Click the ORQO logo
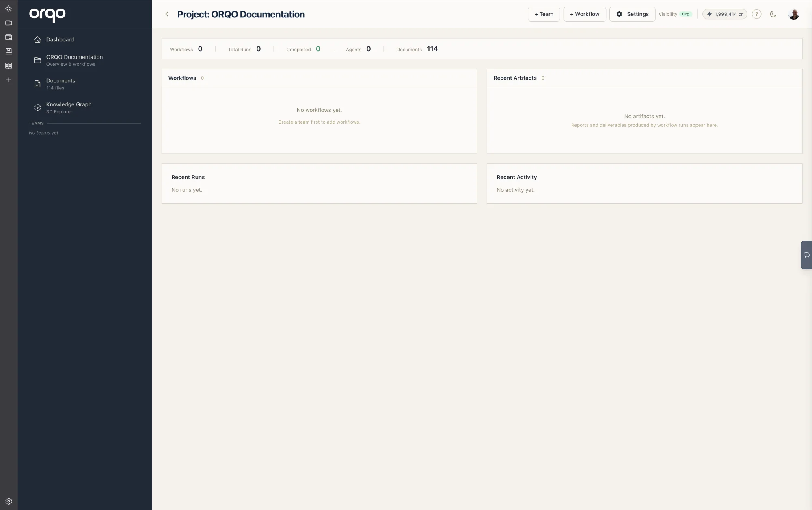The width and height of the screenshot is (812, 510). [47, 15]
